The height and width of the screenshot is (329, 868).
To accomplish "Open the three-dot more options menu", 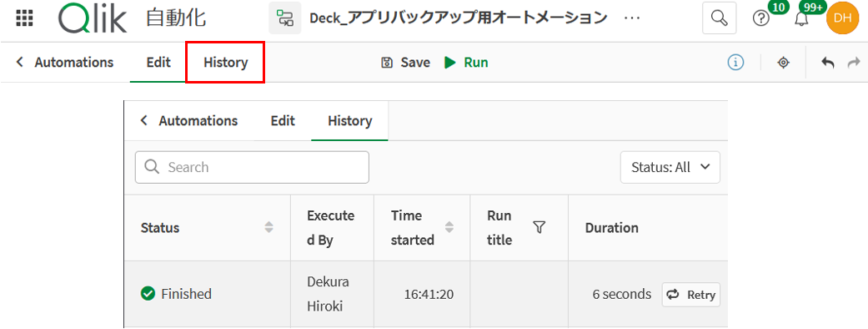I will coord(632,18).
